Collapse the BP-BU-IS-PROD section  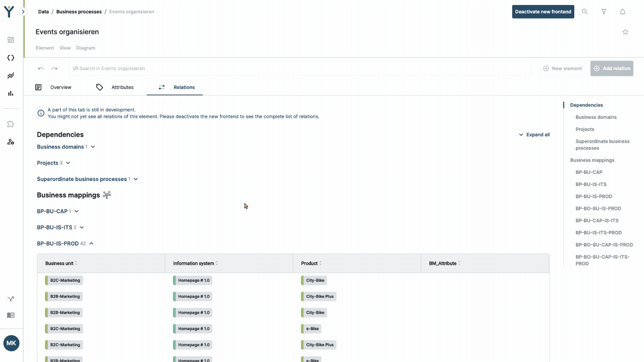92,244
